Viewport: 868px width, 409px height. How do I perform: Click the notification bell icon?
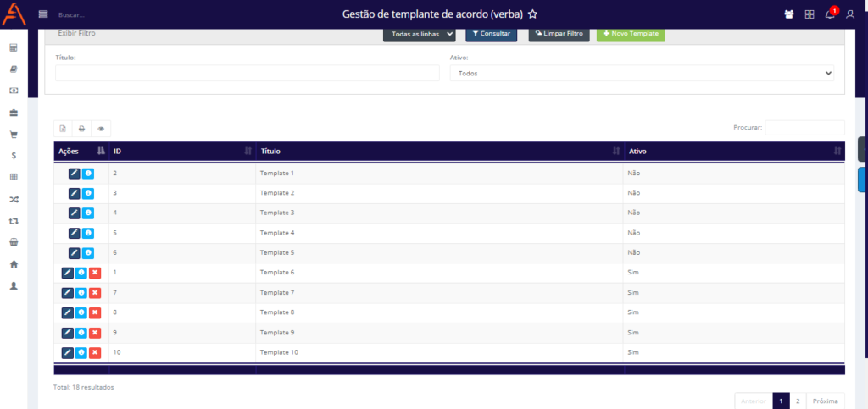830,14
